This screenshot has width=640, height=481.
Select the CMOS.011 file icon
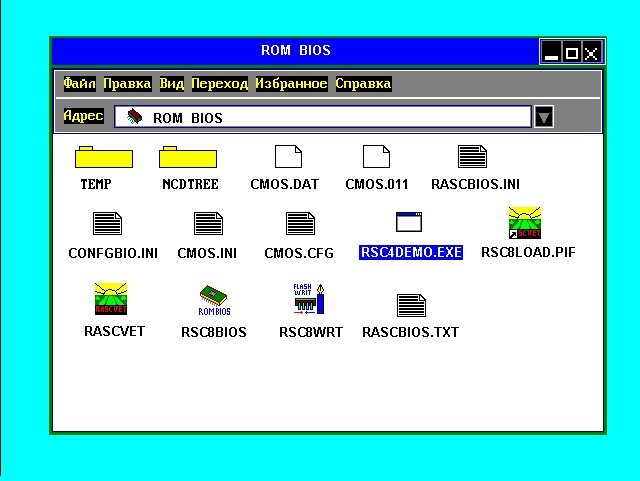[376, 156]
